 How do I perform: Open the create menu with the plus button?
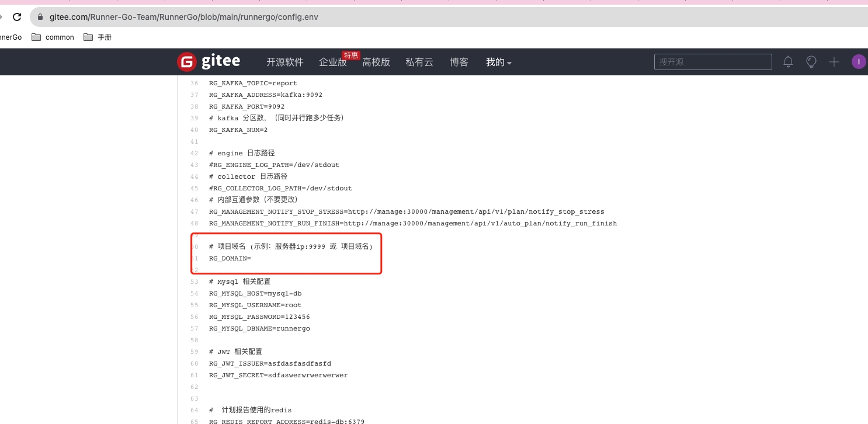834,61
